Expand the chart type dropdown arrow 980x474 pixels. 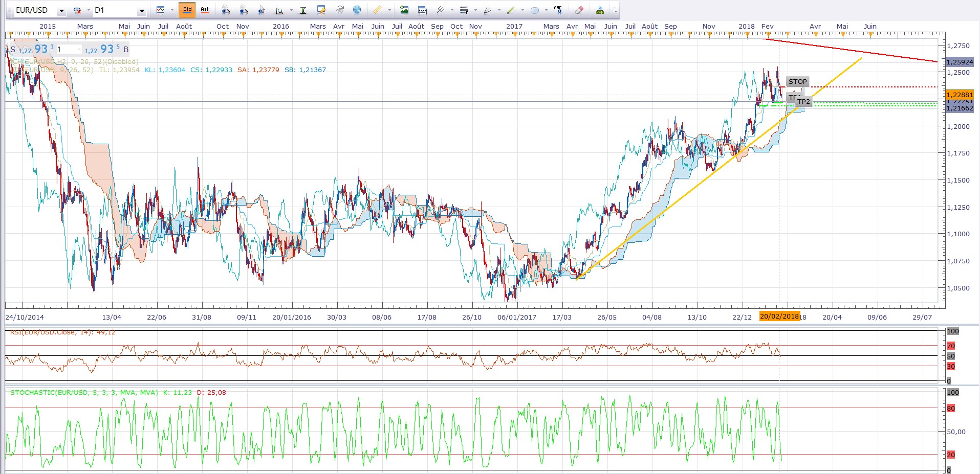coord(172,10)
